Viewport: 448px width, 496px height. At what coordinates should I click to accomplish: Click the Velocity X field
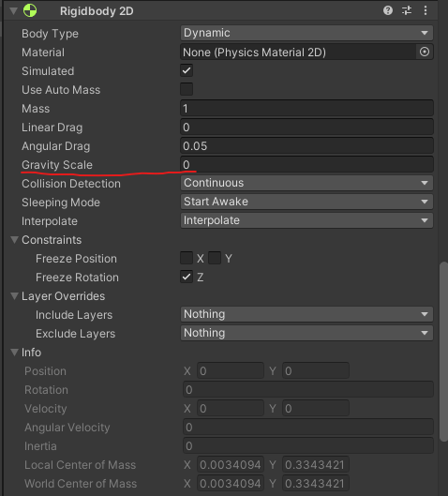click(x=231, y=409)
